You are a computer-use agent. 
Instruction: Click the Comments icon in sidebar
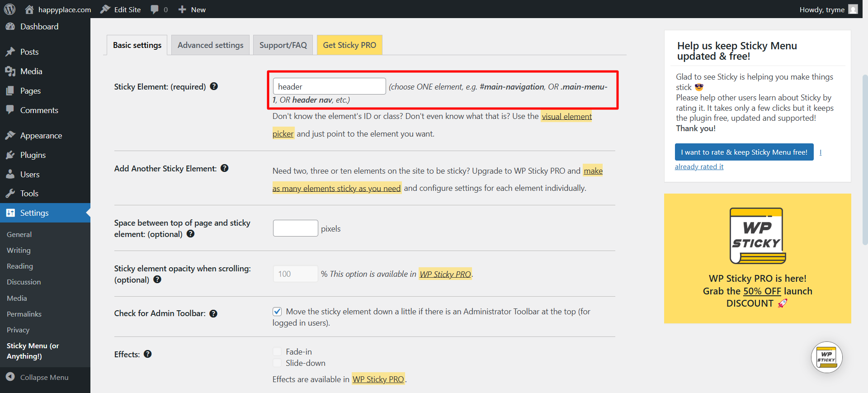[x=10, y=110]
